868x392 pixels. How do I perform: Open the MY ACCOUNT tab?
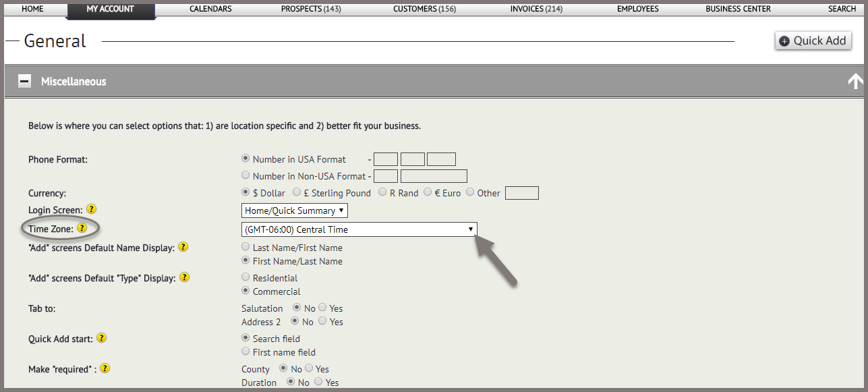pyautogui.click(x=111, y=9)
